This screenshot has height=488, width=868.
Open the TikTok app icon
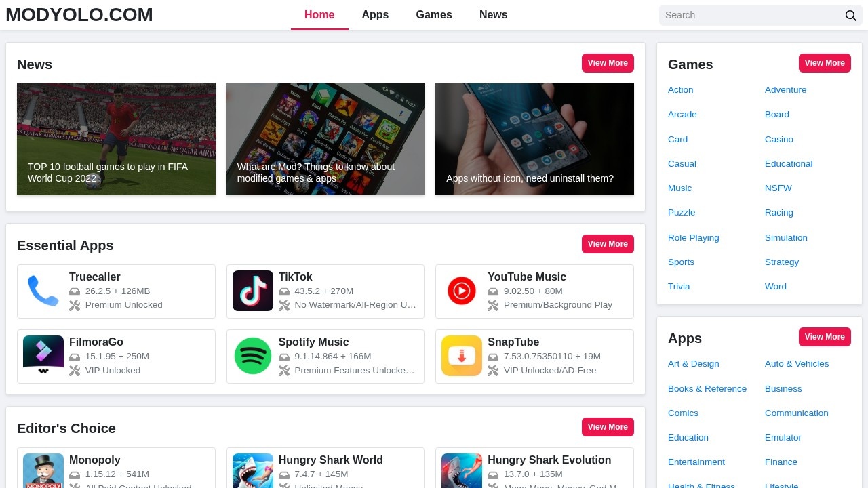click(253, 291)
